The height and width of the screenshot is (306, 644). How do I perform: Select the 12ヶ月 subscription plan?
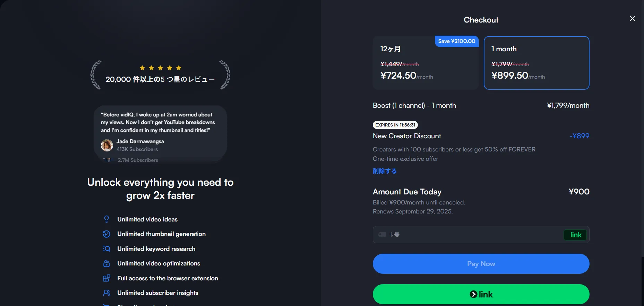point(425,63)
